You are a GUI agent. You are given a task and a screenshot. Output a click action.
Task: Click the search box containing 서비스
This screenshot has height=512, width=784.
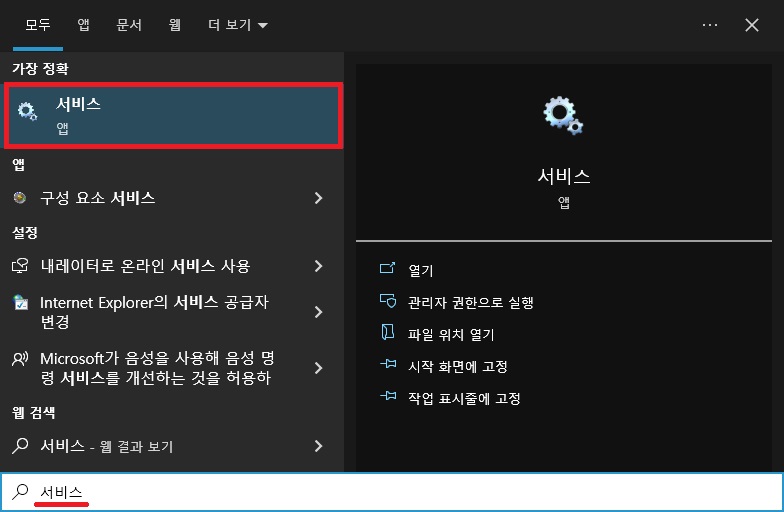(x=392, y=492)
